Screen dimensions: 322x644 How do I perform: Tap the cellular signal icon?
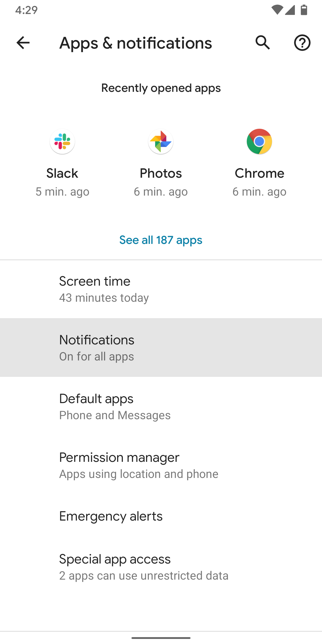pos(290,10)
